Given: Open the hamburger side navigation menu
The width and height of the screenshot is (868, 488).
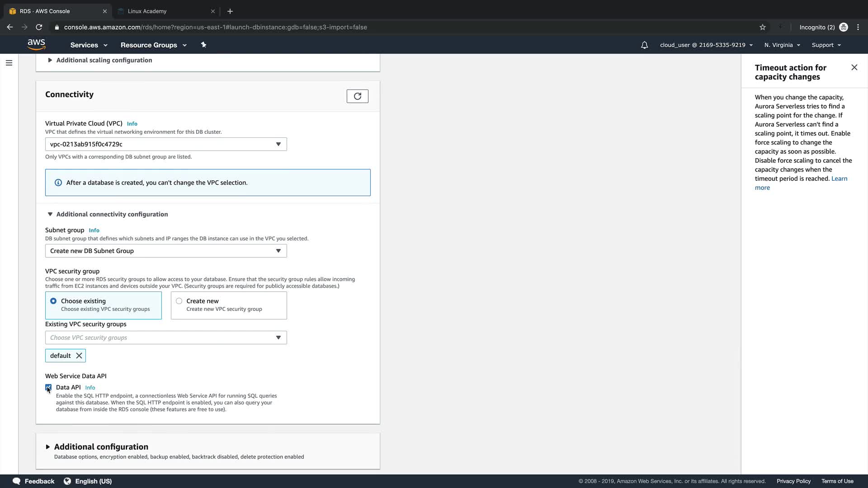Looking at the screenshot, I should click(x=9, y=63).
